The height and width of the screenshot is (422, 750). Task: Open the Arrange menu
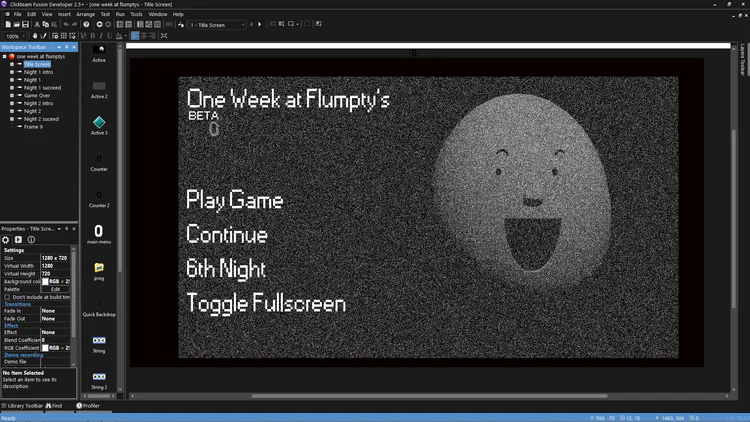tap(86, 14)
